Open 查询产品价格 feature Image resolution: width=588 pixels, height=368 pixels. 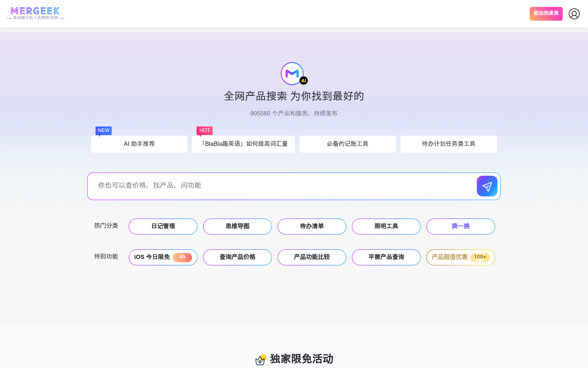tap(237, 257)
